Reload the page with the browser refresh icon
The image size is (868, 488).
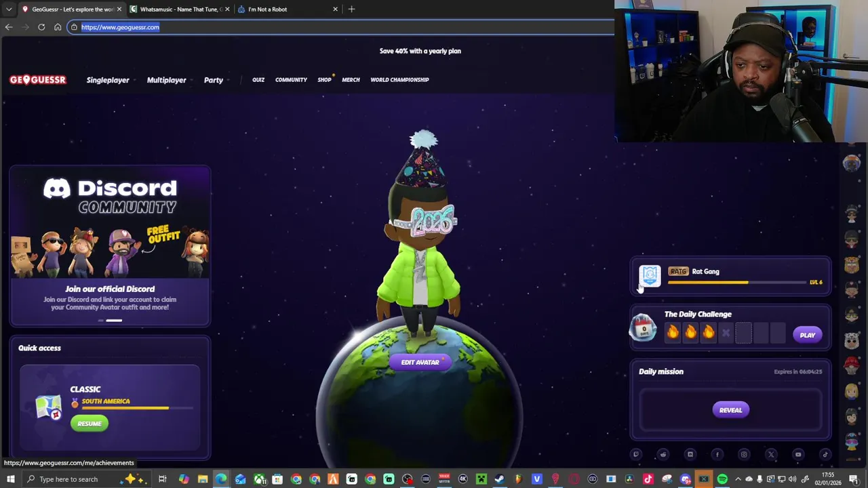pos(41,27)
